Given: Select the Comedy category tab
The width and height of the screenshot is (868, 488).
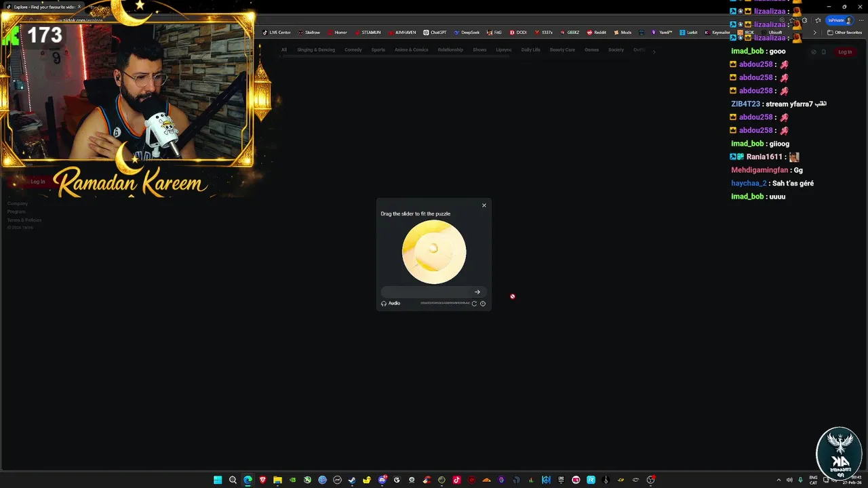Looking at the screenshot, I should pos(353,49).
